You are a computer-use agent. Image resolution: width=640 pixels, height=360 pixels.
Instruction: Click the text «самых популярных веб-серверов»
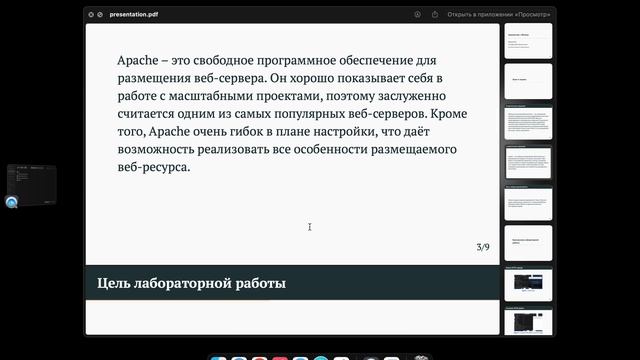tap(331, 113)
